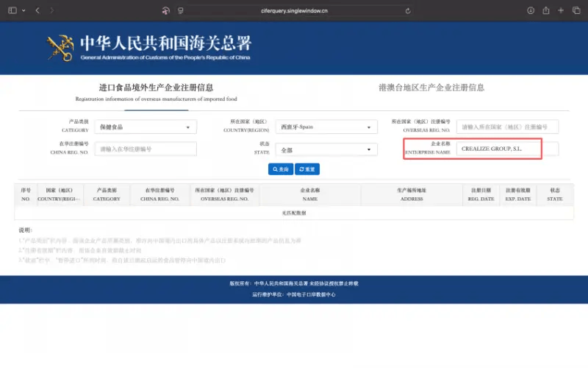The width and height of the screenshot is (588, 368).
Task: Click the Share icon in the toolbar
Action: tap(546, 11)
